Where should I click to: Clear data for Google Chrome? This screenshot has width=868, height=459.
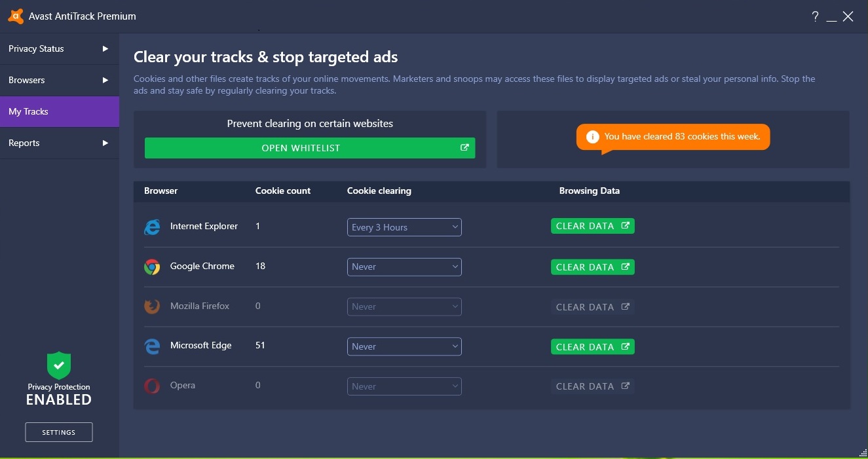[593, 267]
